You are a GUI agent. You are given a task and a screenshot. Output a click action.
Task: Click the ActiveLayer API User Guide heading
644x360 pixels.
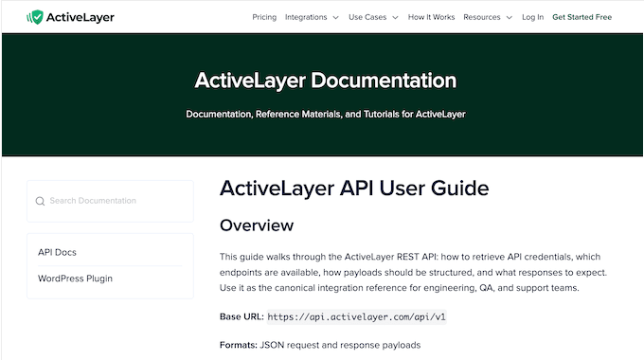tap(354, 189)
